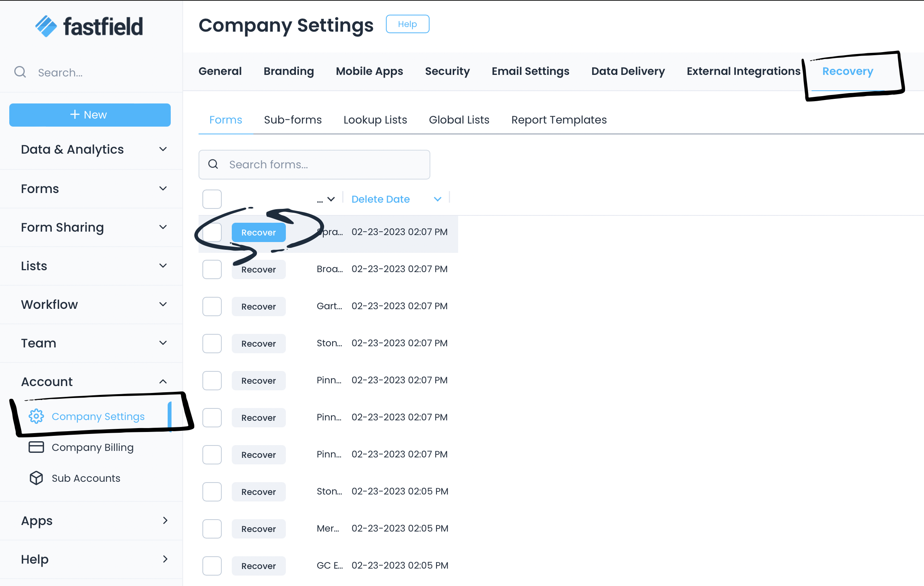
Task: Click the search forms magnifier icon
Action: click(x=213, y=164)
